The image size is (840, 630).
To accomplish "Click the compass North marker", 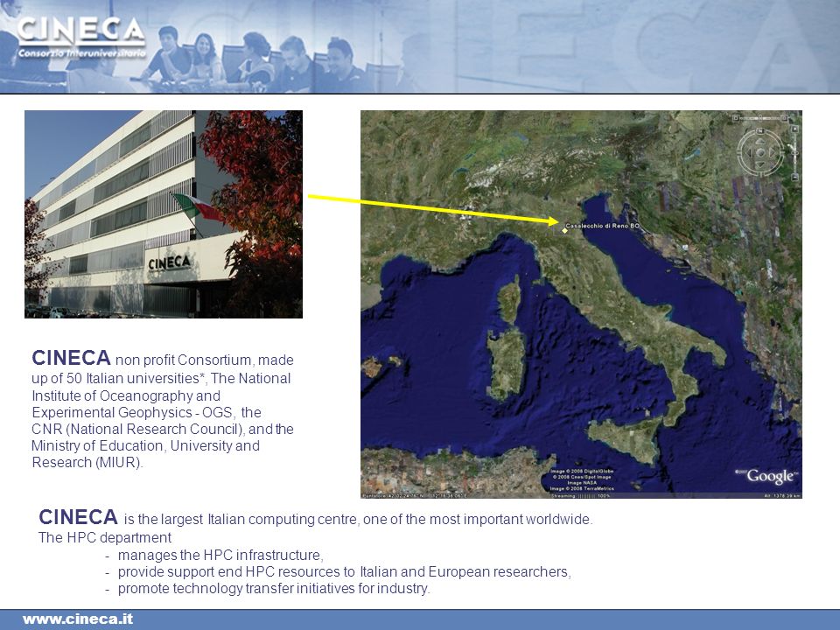I will coord(760,130).
